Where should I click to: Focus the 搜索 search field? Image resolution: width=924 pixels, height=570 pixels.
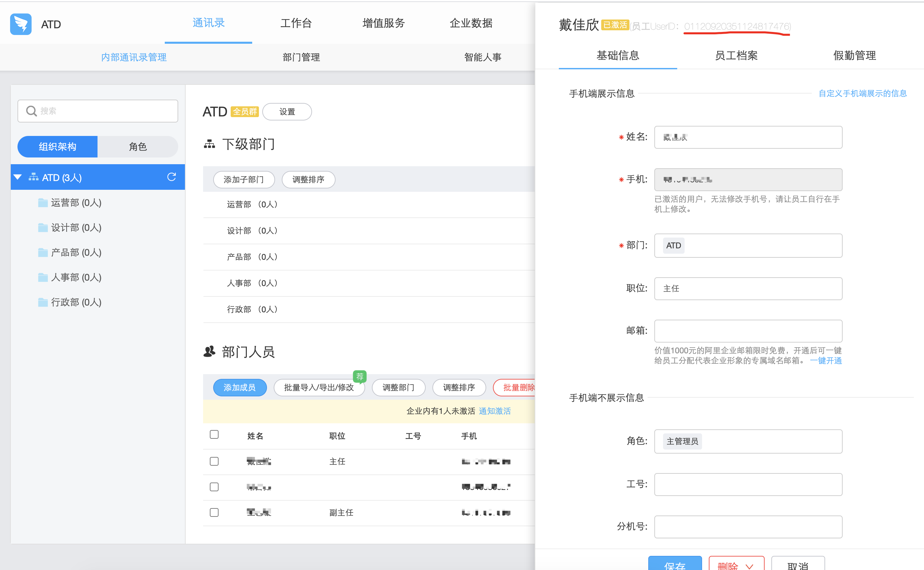[98, 111]
